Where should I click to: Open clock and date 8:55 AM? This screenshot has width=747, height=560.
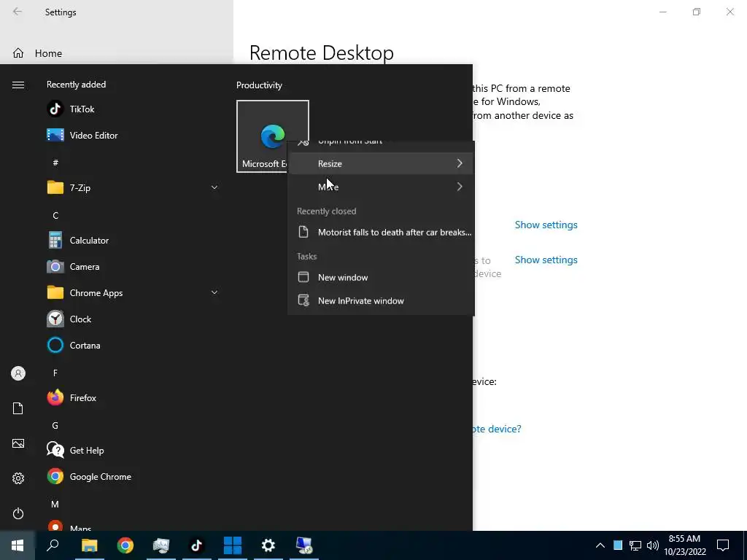click(684, 545)
